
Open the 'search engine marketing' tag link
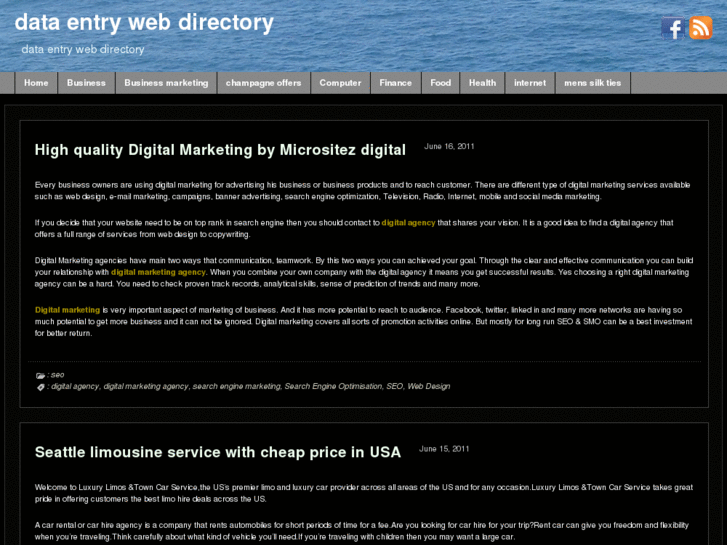click(x=236, y=386)
